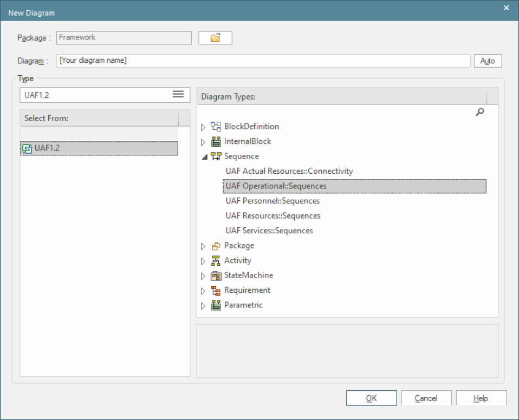Select UAF1.2 in Select From list

(x=47, y=148)
